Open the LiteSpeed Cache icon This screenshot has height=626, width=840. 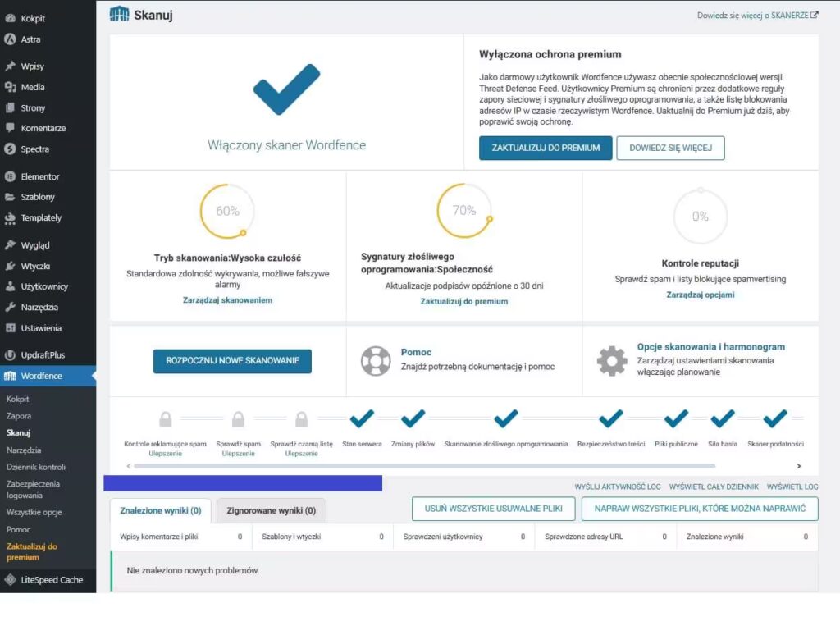pos(10,579)
